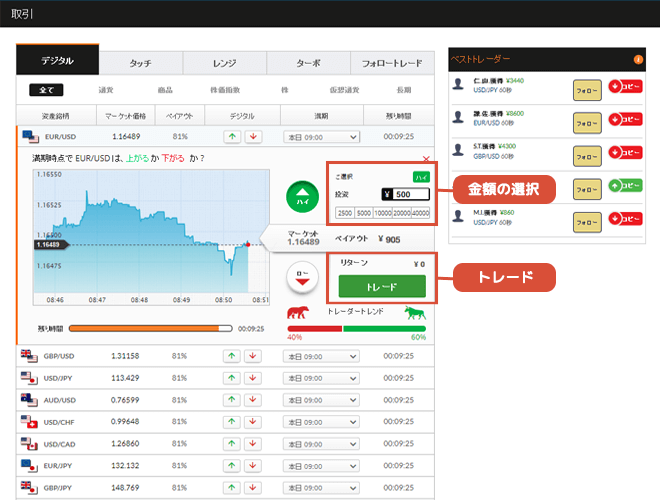Click the red down arrow for USD/CHF

point(253,422)
